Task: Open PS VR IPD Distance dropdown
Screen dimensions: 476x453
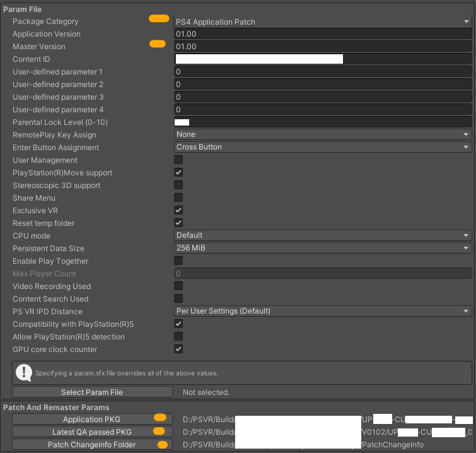Action: click(322, 312)
